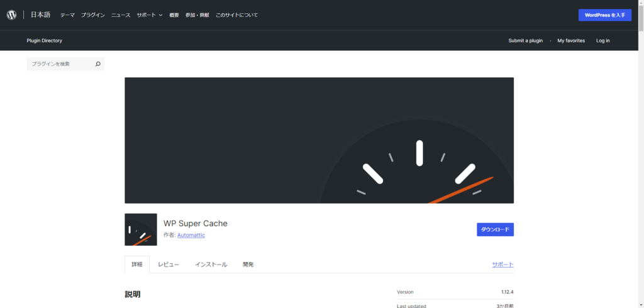This screenshot has width=644, height=308.
Task: Click the Automattic author link
Action: (x=191, y=235)
